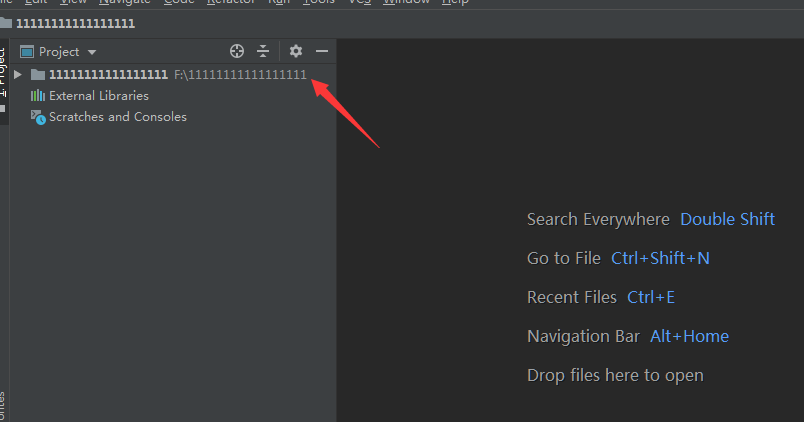This screenshot has width=804, height=422.
Task: Open the Refactor menu
Action: coord(231,2)
